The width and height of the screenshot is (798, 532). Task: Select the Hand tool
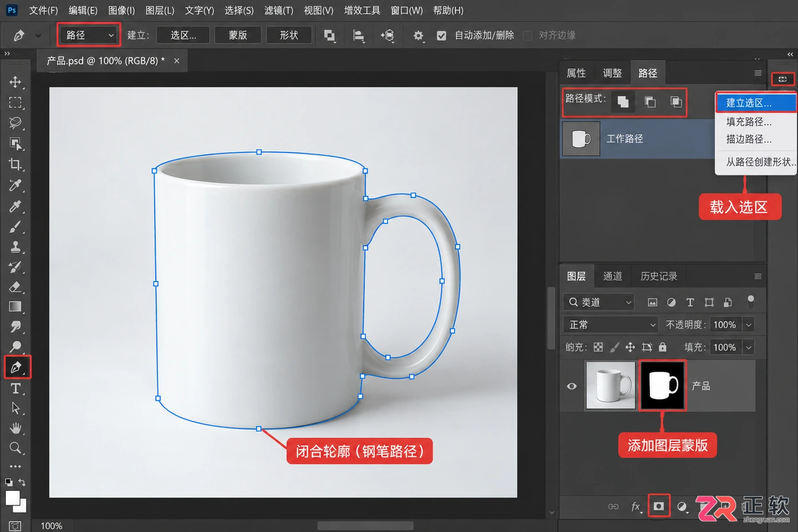pos(15,428)
